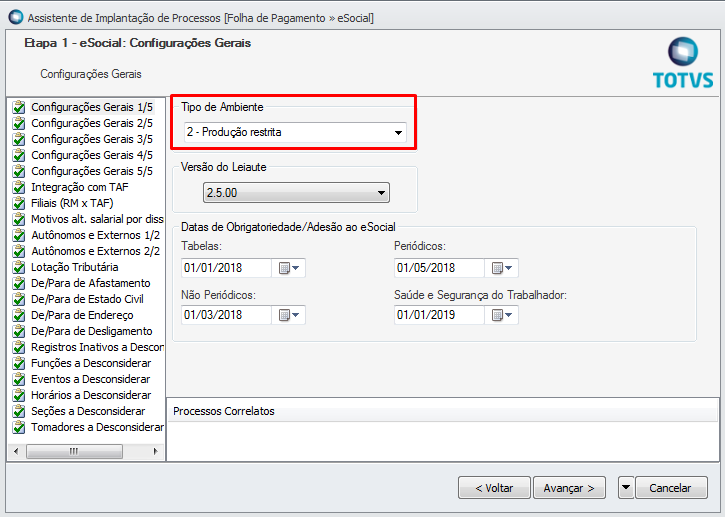
Task: Click checkmark icon beside Configurações Gerais 5/5
Action: (x=19, y=171)
